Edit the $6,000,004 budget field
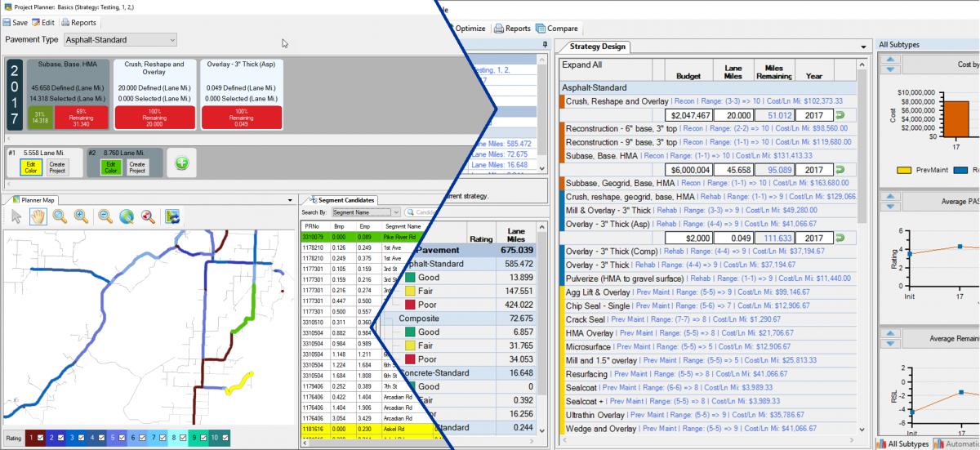Screen dimensions: 980x450 pos(689,170)
